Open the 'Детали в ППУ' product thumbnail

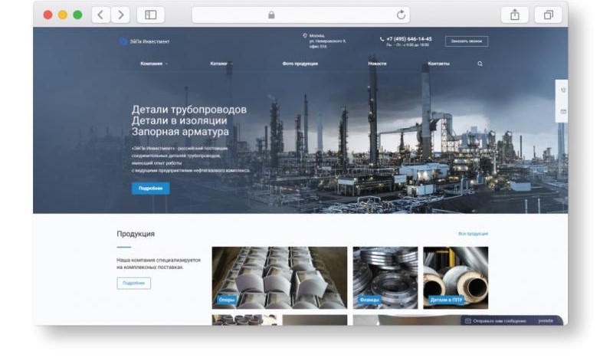coord(455,277)
